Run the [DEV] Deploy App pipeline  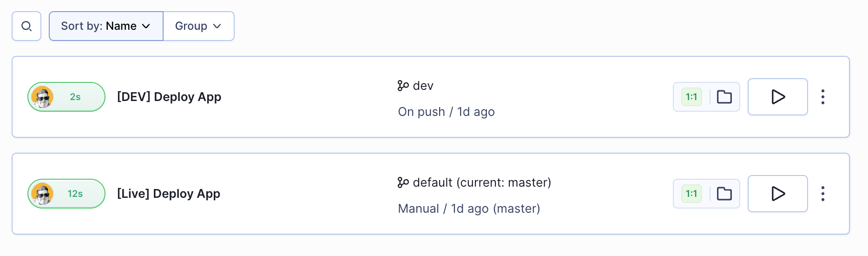777,97
